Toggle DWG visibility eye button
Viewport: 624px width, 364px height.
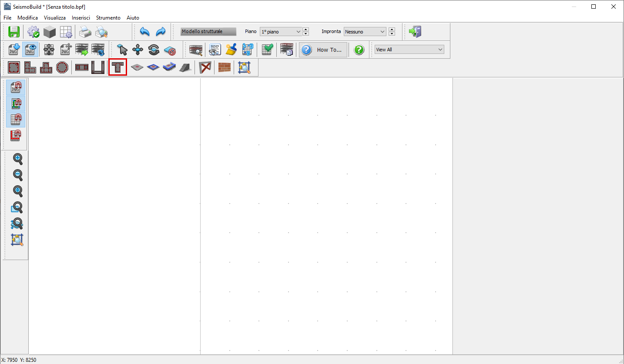click(x=30, y=50)
